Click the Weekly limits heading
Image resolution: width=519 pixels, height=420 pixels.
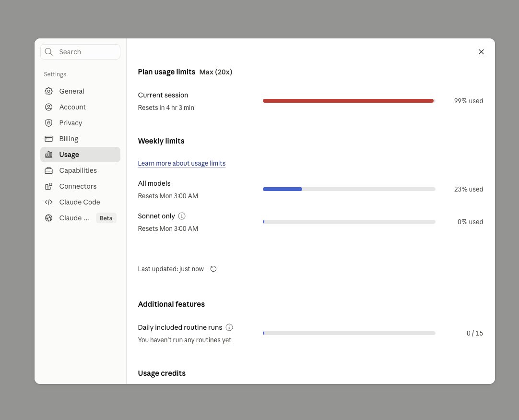[161, 141]
